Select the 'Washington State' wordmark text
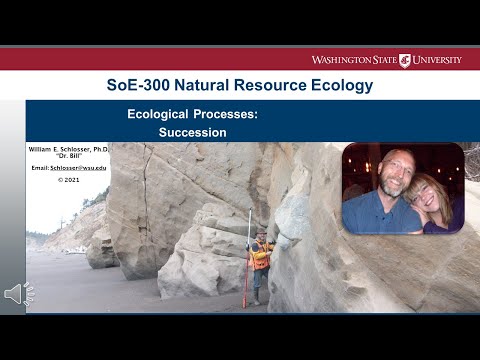Image resolution: width=480 pixels, height=360 pixels. (x=354, y=60)
